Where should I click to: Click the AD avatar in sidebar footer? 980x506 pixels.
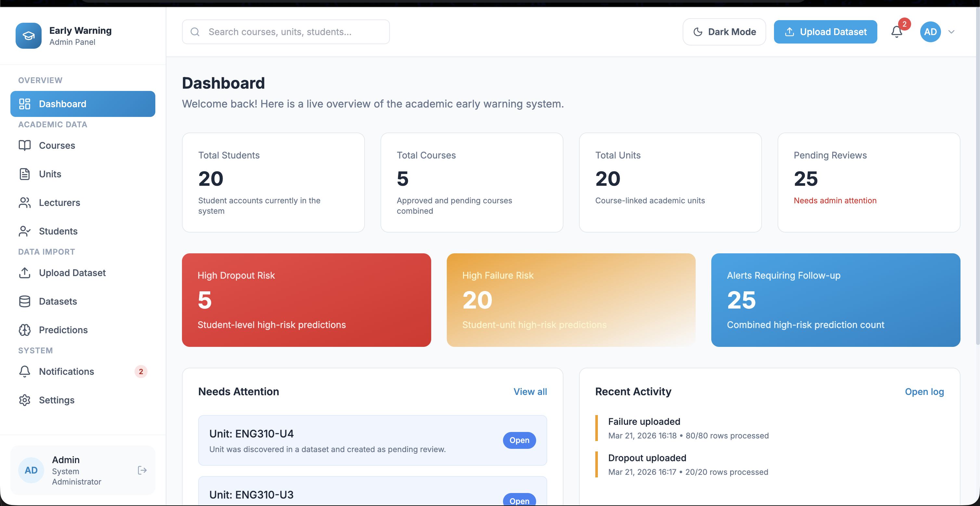[x=31, y=470]
